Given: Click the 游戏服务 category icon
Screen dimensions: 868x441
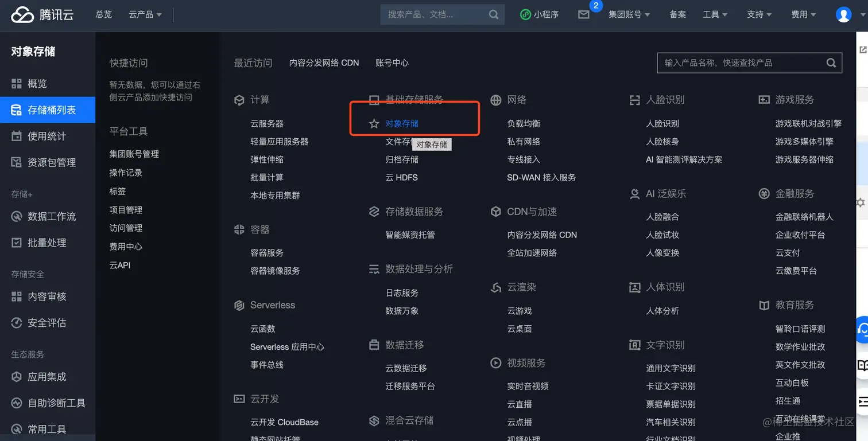Looking at the screenshot, I should pos(764,100).
